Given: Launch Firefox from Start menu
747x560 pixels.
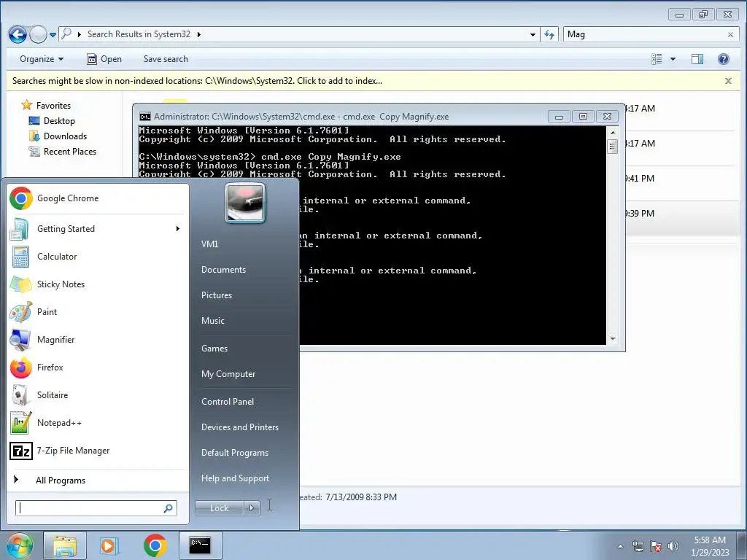Looking at the screenshot, I should (98, 367).
